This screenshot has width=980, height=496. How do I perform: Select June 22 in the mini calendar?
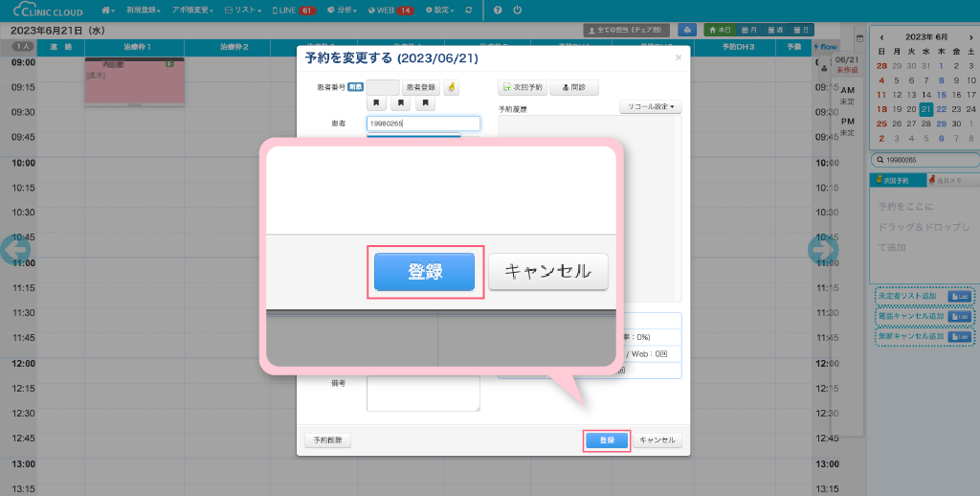(943, 109)
